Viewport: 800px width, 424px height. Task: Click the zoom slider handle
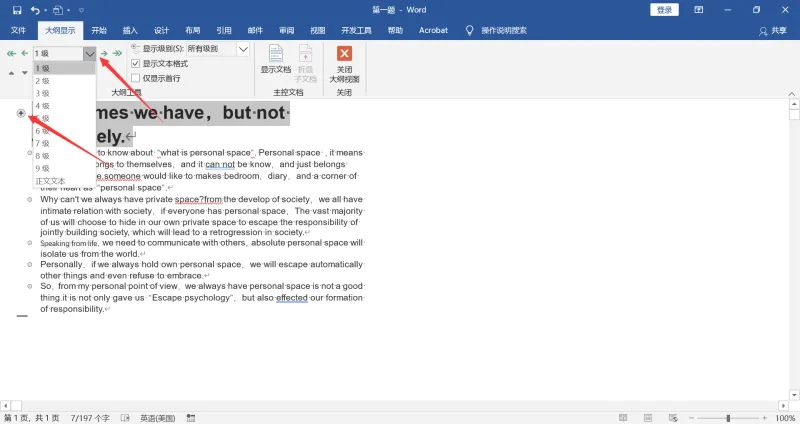728,418
